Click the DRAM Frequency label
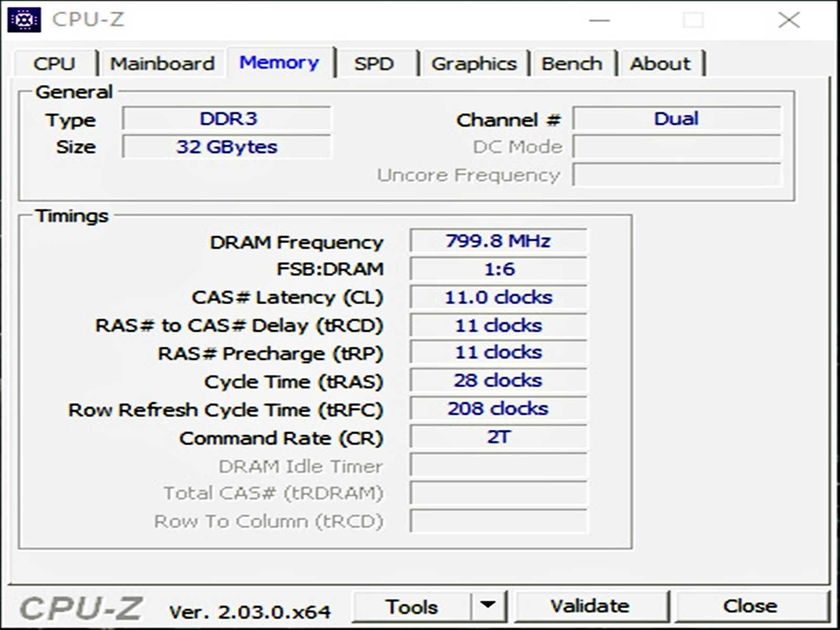 [x=297, y=243]
